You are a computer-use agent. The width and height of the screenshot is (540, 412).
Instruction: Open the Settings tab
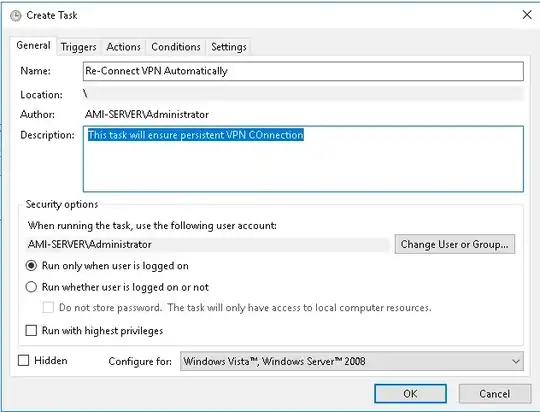(229, 47)
